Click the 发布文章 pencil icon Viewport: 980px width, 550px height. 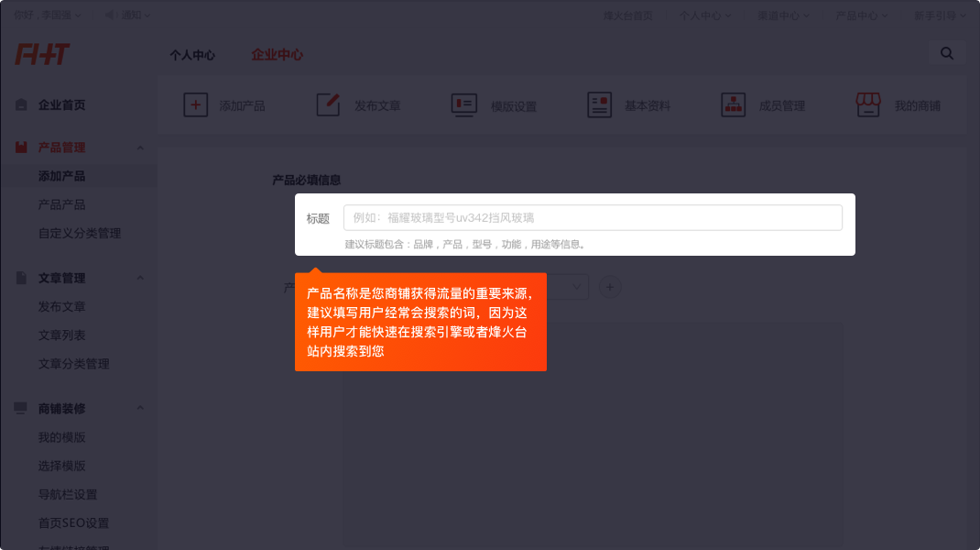coord(328,105)
